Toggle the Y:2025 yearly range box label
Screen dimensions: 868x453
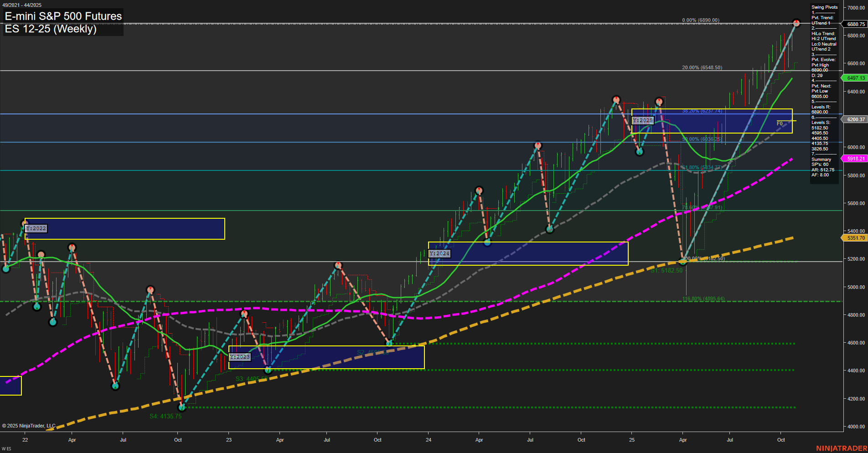(x=643, y=120)
